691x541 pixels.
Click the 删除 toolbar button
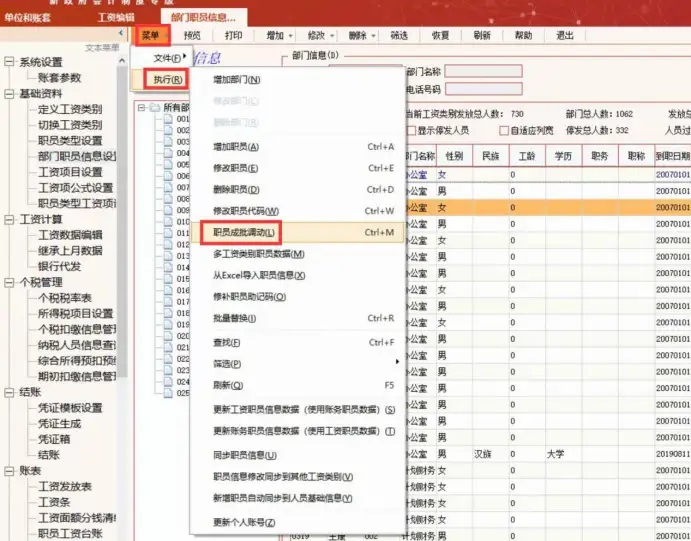(x=357, y=35)
